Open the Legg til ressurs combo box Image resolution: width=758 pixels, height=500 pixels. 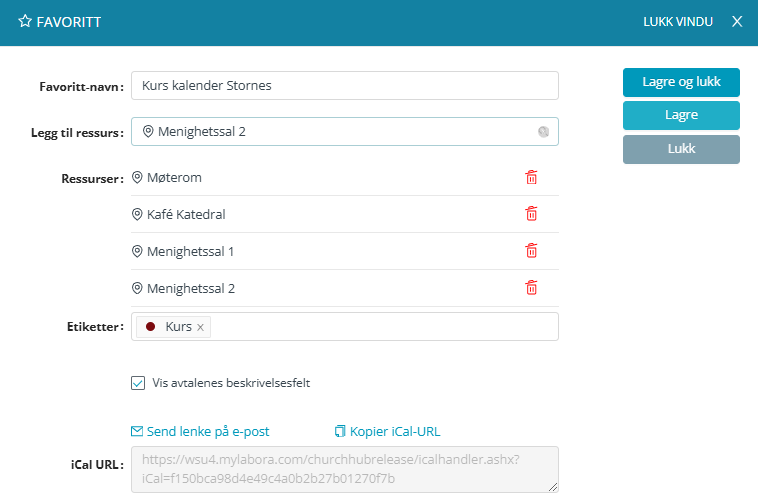coord(340,131)
